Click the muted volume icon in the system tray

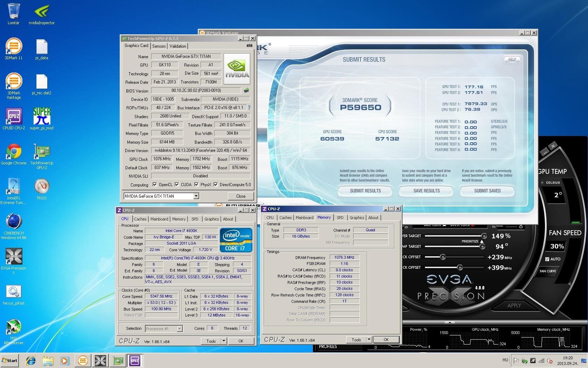(x=549, y=360)
